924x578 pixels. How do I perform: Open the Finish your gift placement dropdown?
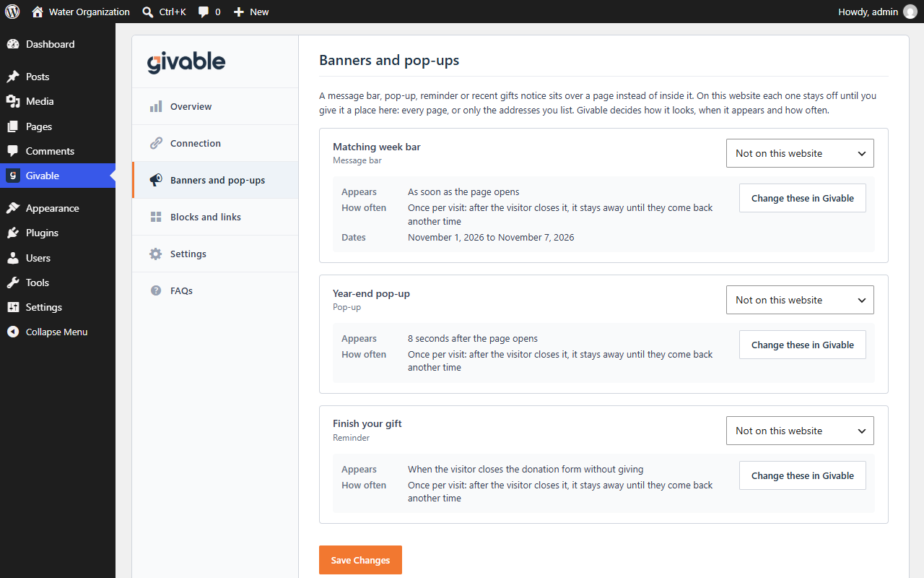(x=800, y=431)
